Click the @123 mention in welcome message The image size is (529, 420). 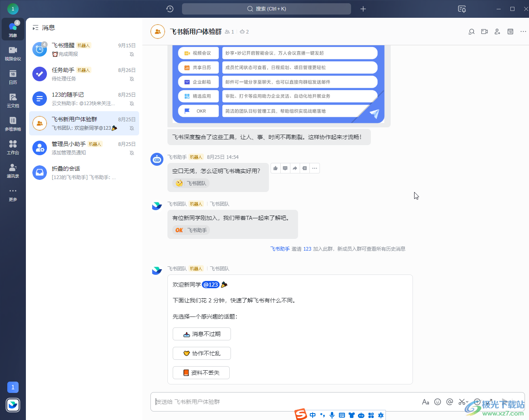tap(211, 285)
